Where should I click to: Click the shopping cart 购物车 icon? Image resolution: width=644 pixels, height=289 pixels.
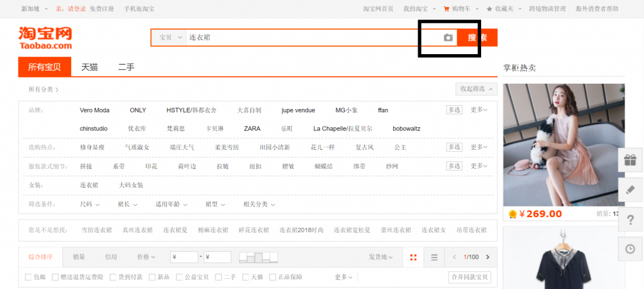pos(447,9)
